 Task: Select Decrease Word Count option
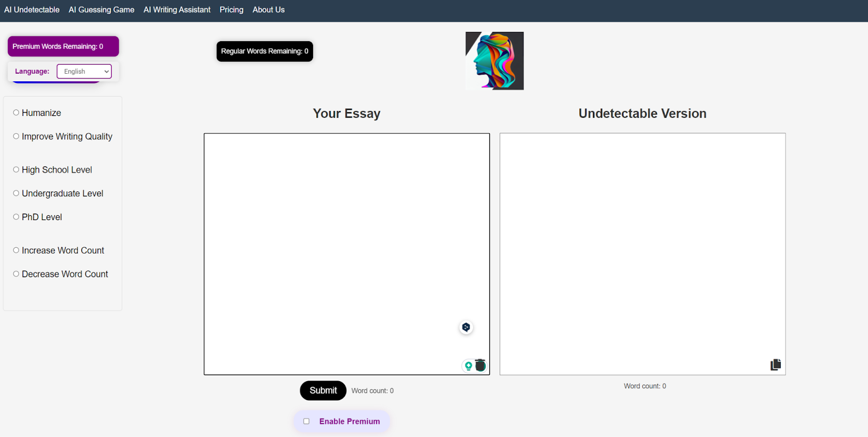(x=16, y=274)
